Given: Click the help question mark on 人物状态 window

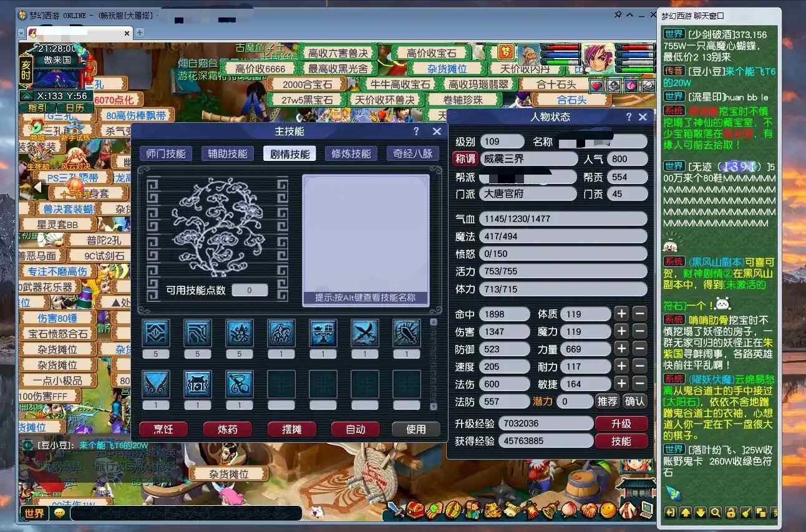Looking at the screenshot, I should [629, 117].
